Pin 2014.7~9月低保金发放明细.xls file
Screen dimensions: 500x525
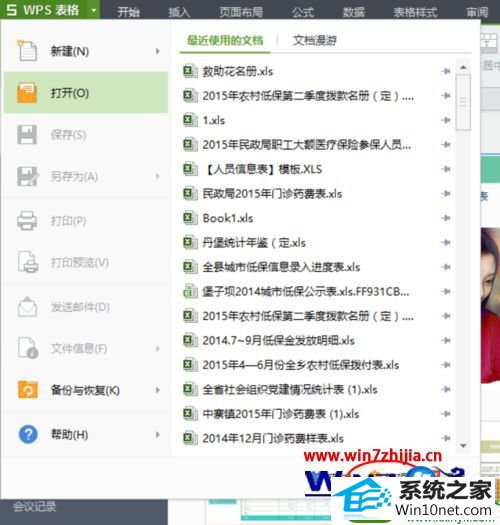[446, 340]
